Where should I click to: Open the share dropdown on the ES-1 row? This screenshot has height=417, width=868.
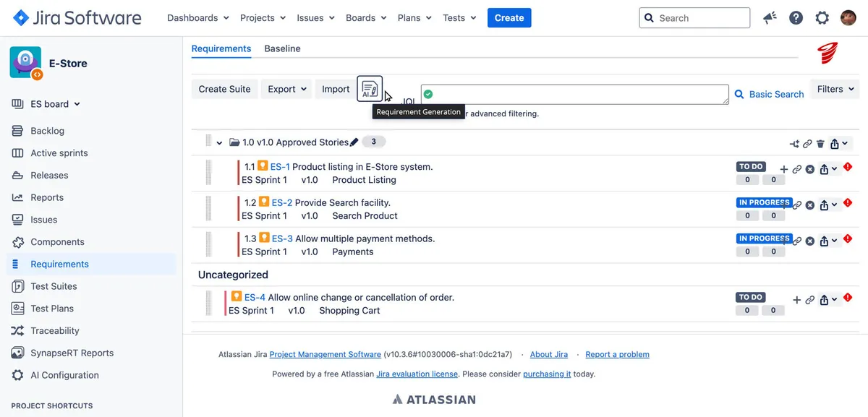[828, 169]
